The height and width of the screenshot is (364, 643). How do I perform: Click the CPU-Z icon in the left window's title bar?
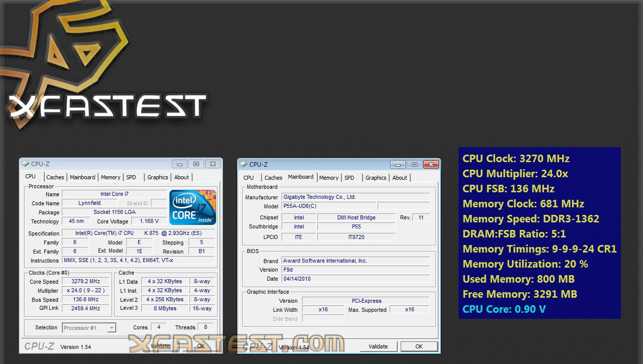pos(26,164)
